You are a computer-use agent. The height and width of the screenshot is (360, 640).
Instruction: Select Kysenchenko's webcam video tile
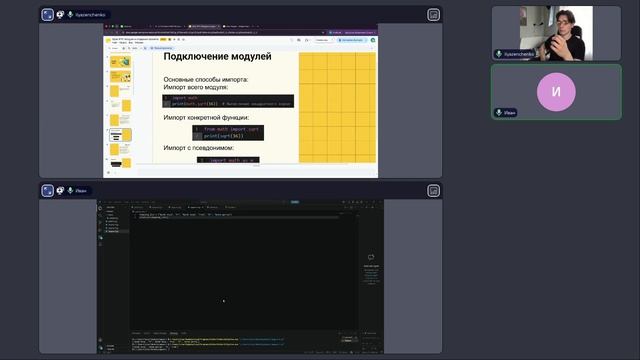556,33
